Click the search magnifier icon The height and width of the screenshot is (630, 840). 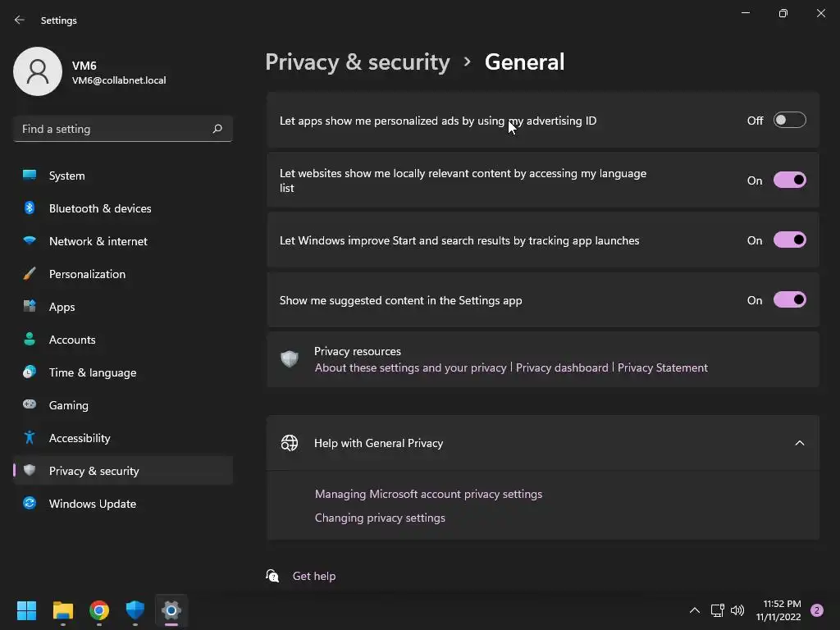(x=217, y=129)
